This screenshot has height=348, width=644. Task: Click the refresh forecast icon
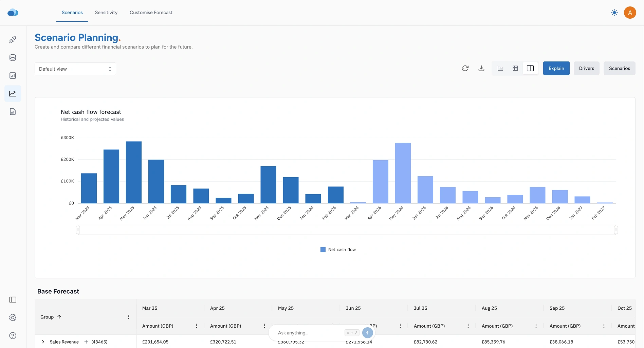tap(465, 68)
